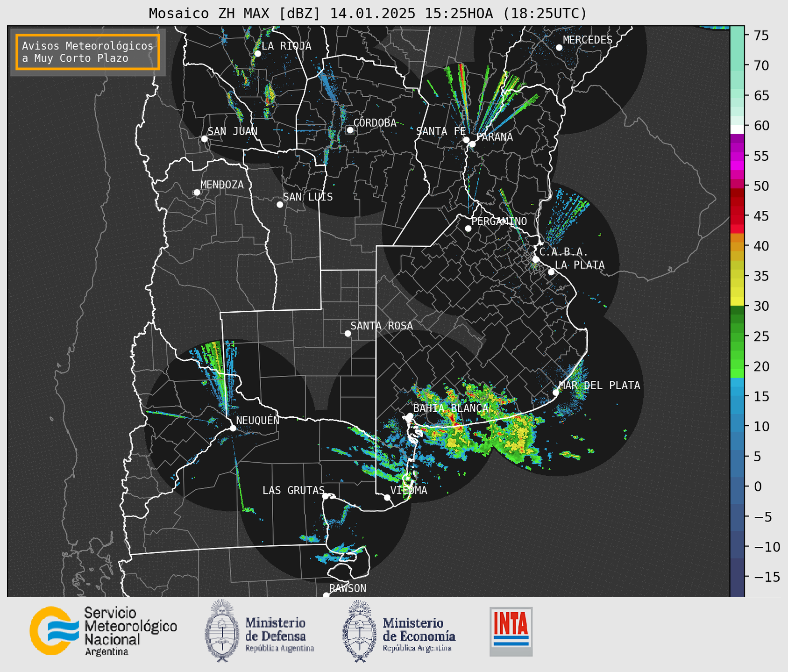Click the SANTA ROSA city marker dot
The width and height of the screenshot is (788, 672).
coord(348,334)
